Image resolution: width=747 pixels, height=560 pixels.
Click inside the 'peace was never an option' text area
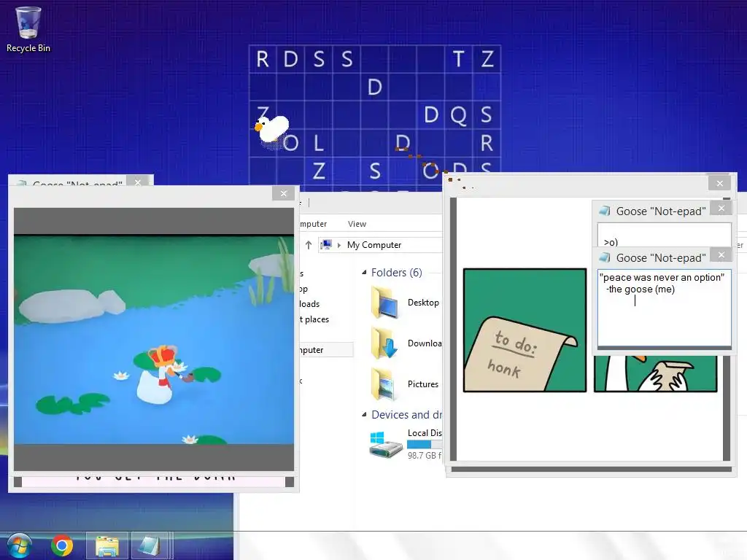(x=664, y=308)
